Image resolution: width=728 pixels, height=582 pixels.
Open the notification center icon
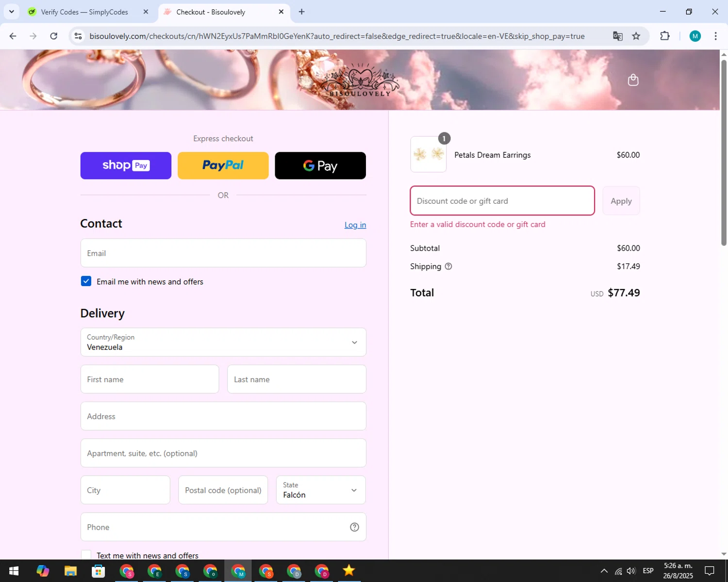(x=710, y=571)
